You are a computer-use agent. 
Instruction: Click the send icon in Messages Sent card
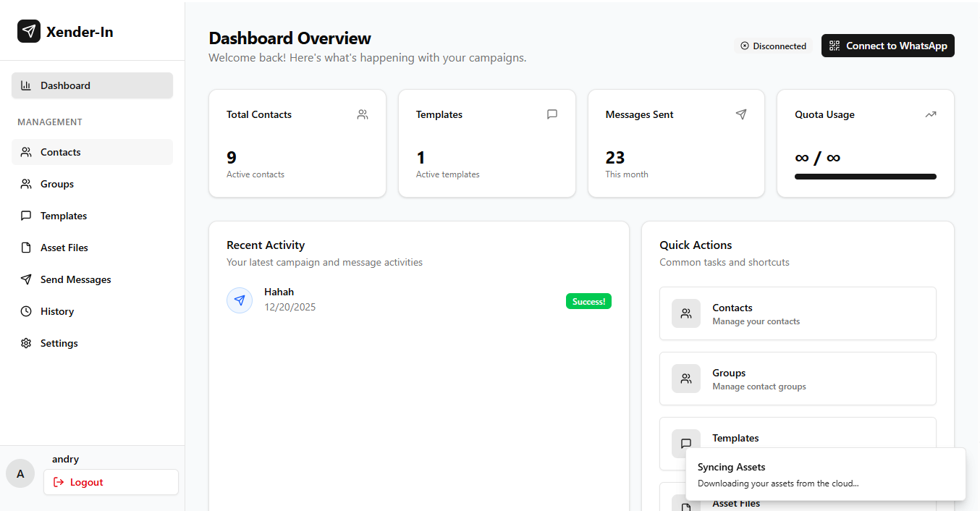click(x=741, y=114)
